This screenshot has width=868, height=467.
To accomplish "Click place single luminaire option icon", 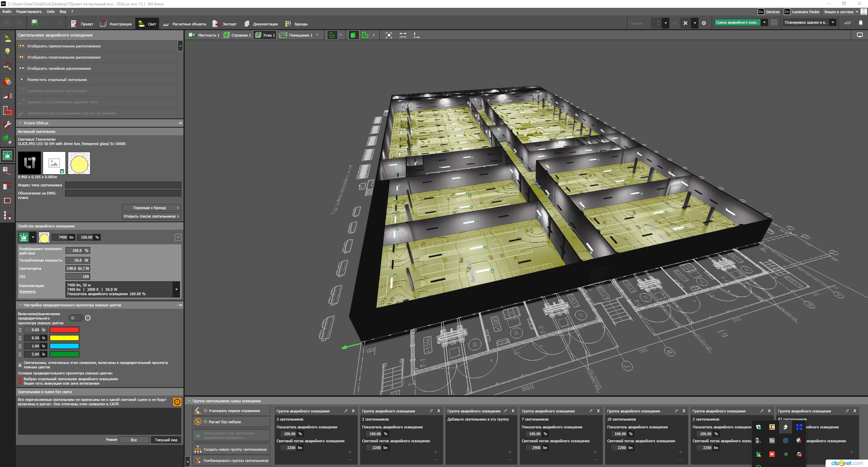I will point(22,80).
